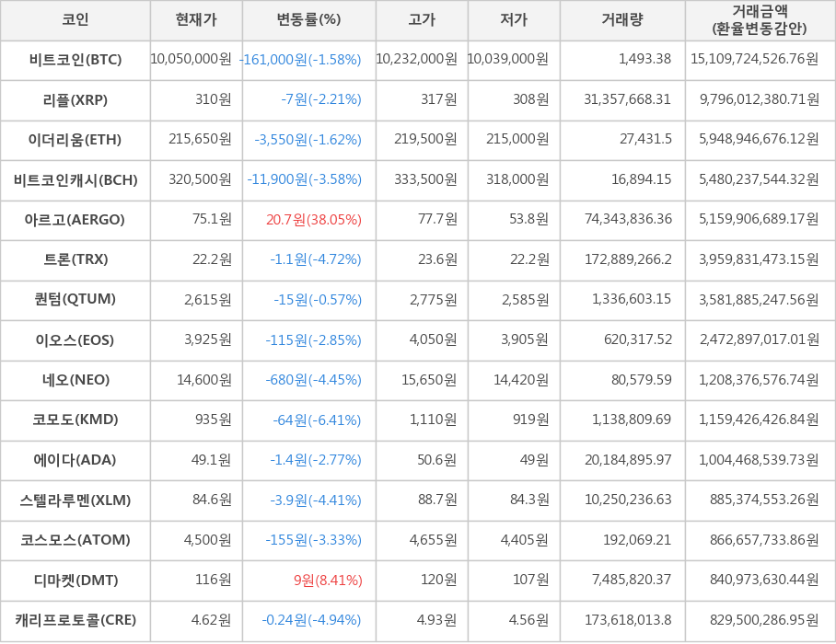This screenshot has width=836, height=644.
Task: Select the 이더리움(ETH) row name
Action: (x=75, y=140)
